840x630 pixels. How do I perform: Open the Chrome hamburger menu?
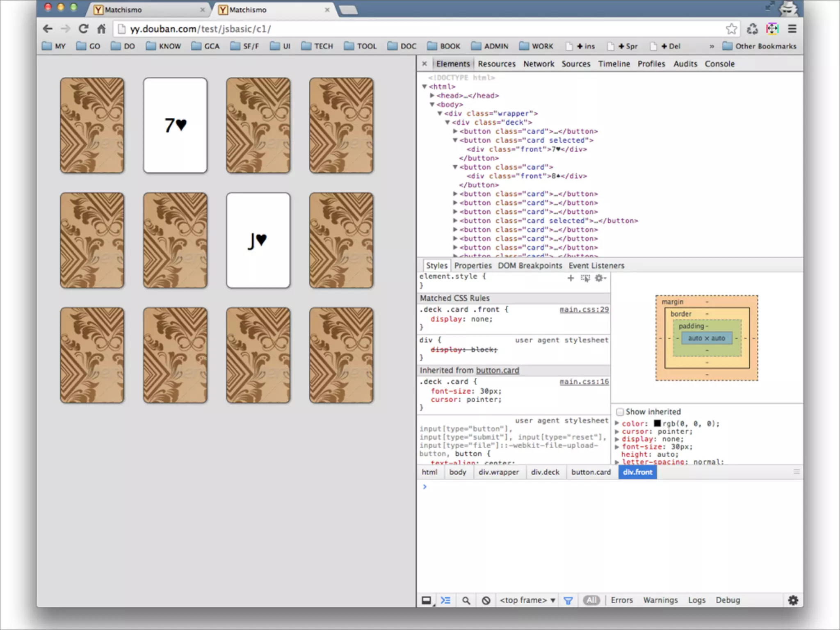click(792, 29)
